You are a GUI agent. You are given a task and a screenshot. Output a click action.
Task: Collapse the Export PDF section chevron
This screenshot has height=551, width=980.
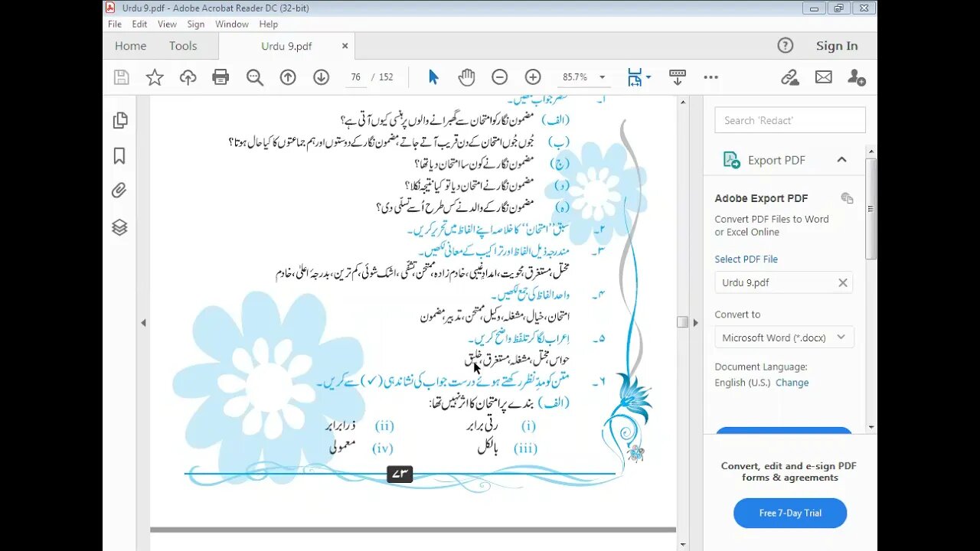841,160
